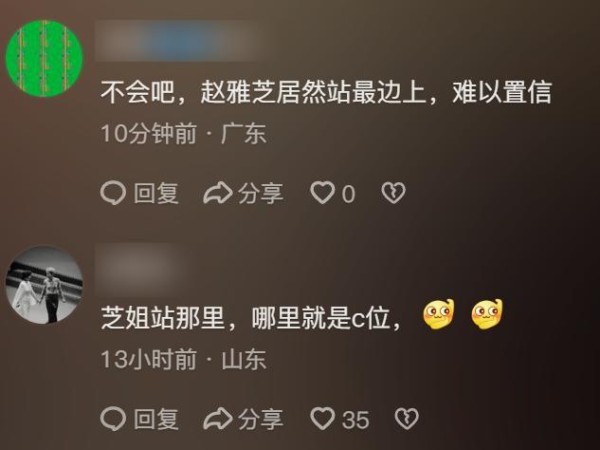Open the green striped avatar profile
This screenshot has width=600, height=450.
click(44, 58)
